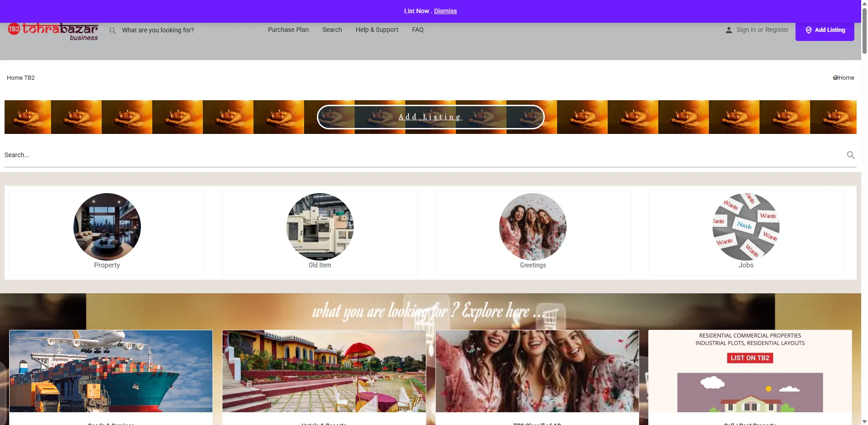The height and width of the screenshot is (425, 868).
Task: Select the Greetings category circle image
Action: pyautogui.click(x=533, y=226)
